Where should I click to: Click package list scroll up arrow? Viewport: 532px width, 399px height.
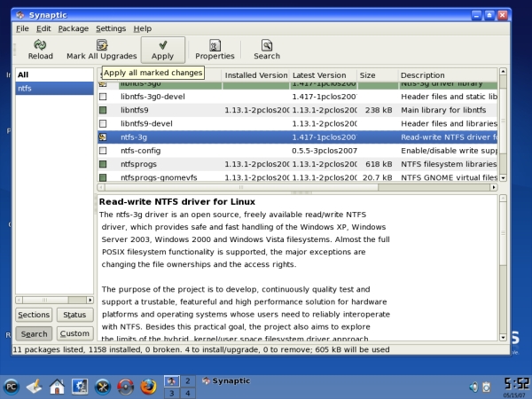point(503,71)
